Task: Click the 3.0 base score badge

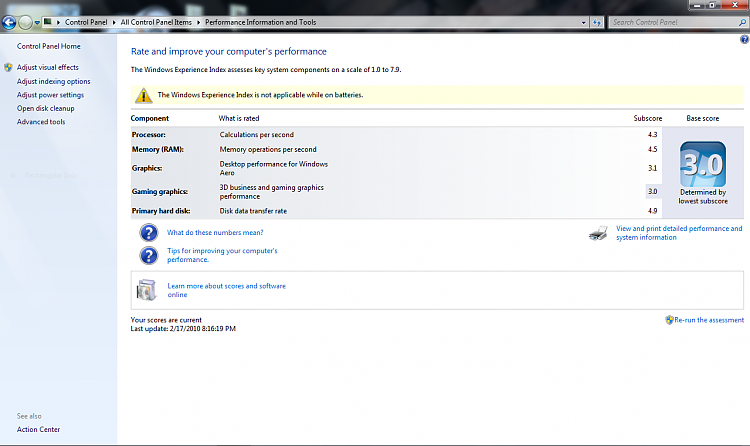Action: [x=703, y=164]
